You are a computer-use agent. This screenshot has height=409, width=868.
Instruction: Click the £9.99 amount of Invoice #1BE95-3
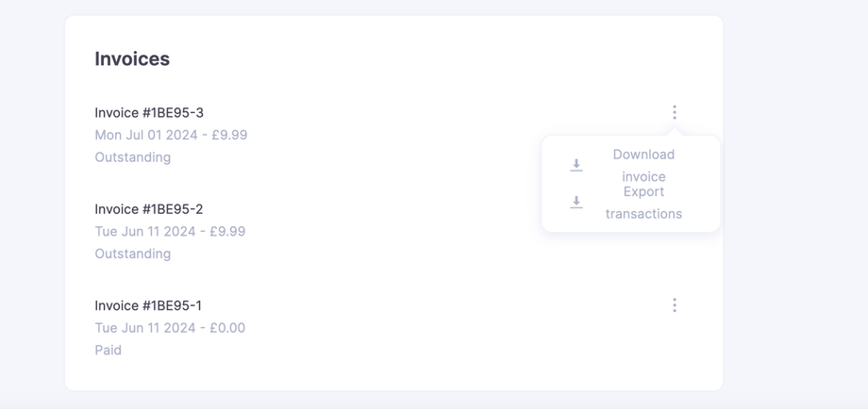229,135
